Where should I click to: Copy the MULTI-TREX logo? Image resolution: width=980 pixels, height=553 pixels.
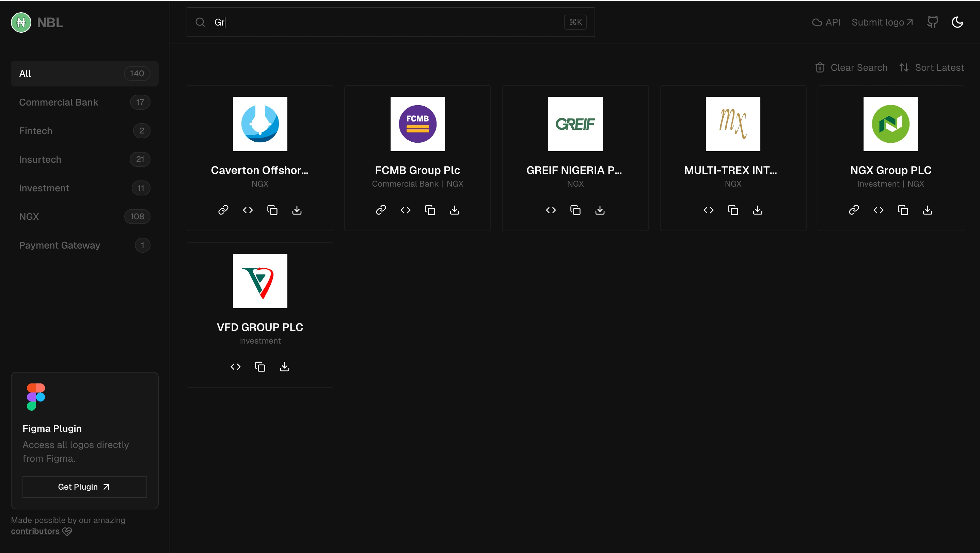click(733, 210)
